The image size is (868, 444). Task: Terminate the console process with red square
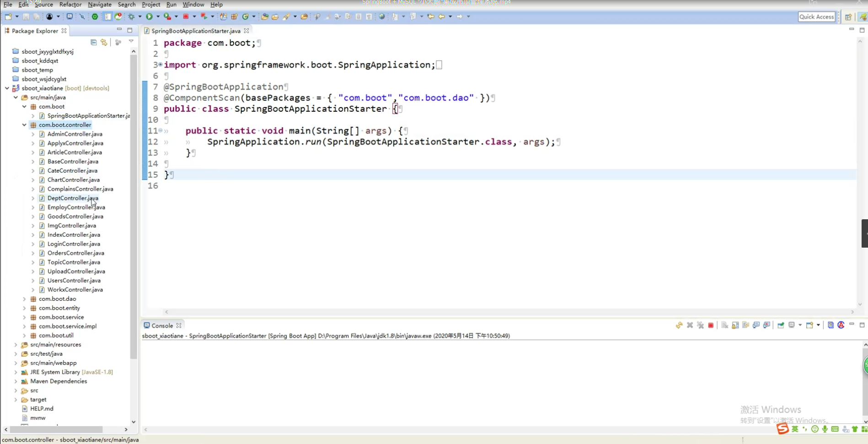click(x=711, y=325)
